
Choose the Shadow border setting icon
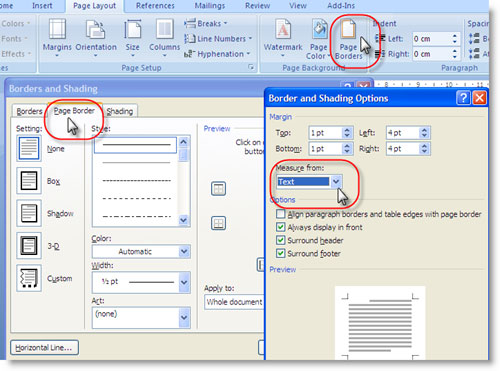click(29, 213)
